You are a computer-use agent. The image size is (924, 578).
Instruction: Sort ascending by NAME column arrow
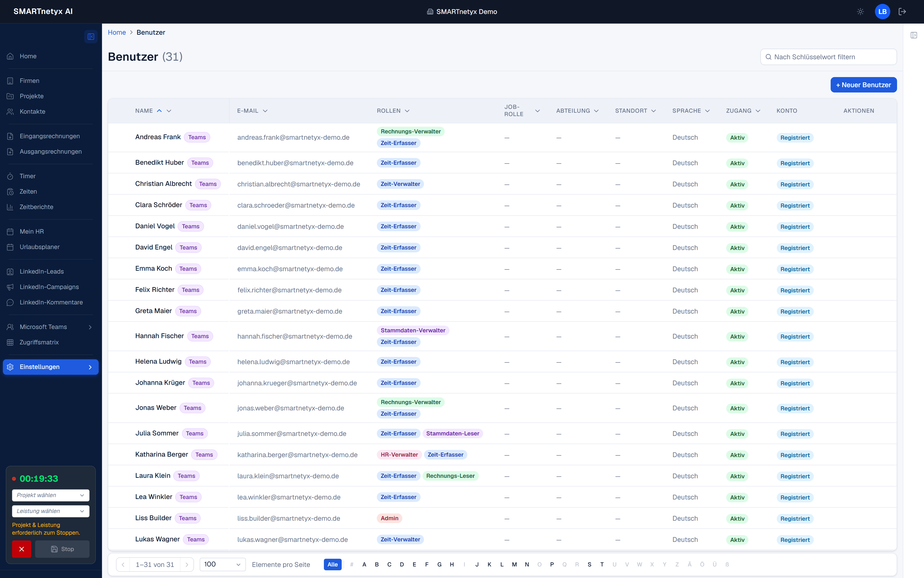[160, 111]
